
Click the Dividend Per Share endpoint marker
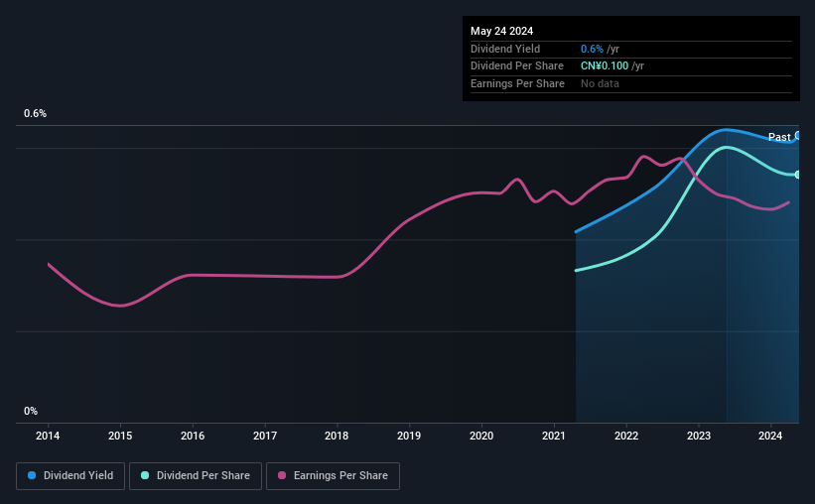coord(798,175)
